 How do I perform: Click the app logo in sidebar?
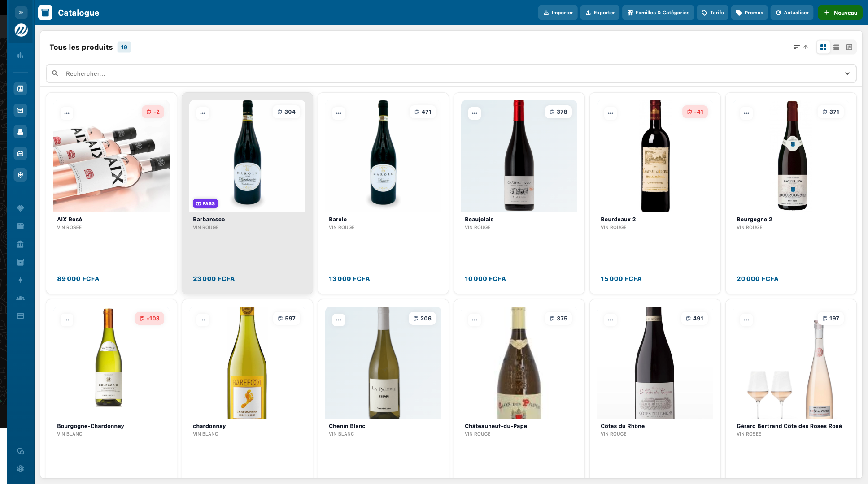pos(21,30)
